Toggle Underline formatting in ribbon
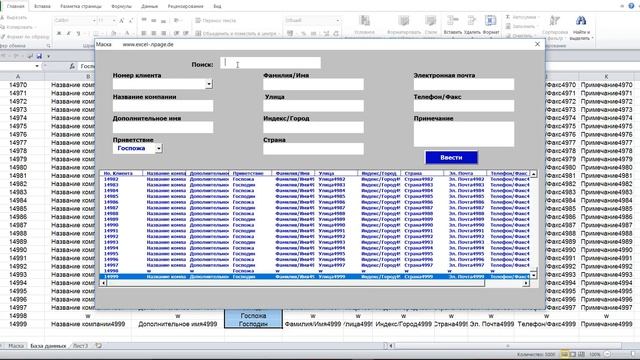The image size is (640, 360). [78, 33]
